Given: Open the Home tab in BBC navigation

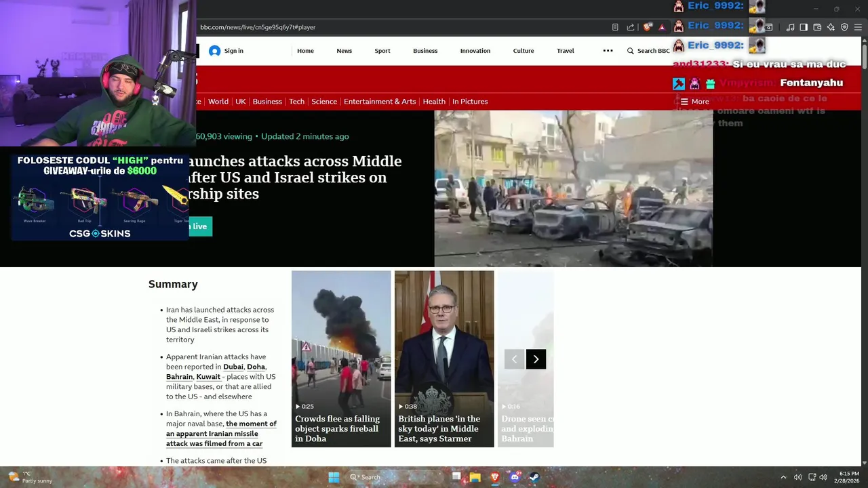Looking at the screenshot, I should 305,51.
